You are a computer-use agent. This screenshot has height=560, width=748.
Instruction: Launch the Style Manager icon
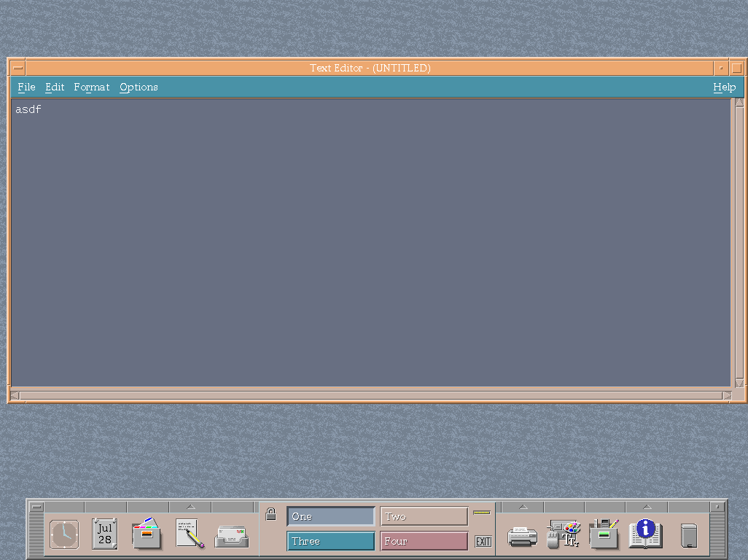point(564,534)
